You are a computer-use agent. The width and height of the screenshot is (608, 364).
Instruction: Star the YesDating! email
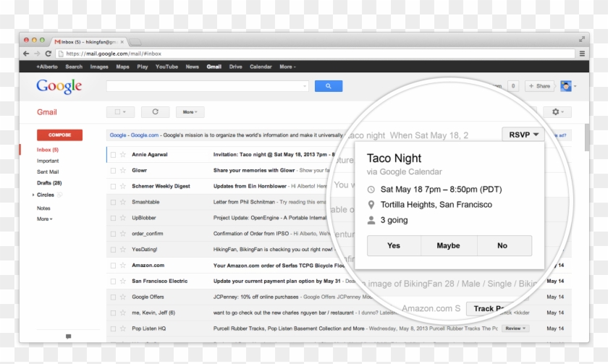(x=123, y=250)
